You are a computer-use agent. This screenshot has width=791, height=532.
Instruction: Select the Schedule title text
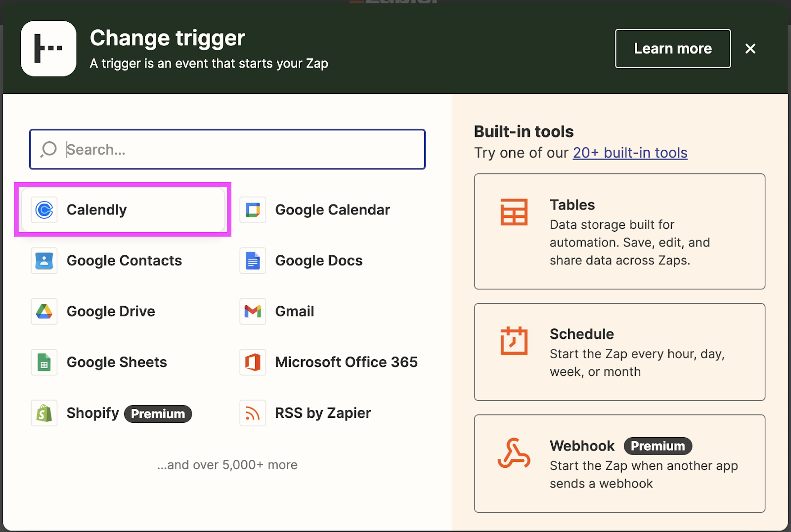pyautogui.click(x=581, y=334)
